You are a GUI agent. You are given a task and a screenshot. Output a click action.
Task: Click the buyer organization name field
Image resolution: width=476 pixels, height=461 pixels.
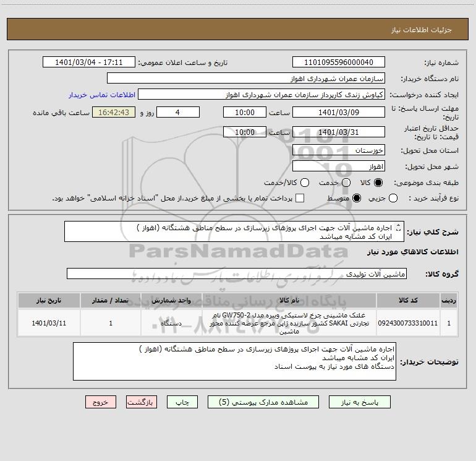pyautogui.click(x=246, y=79)
